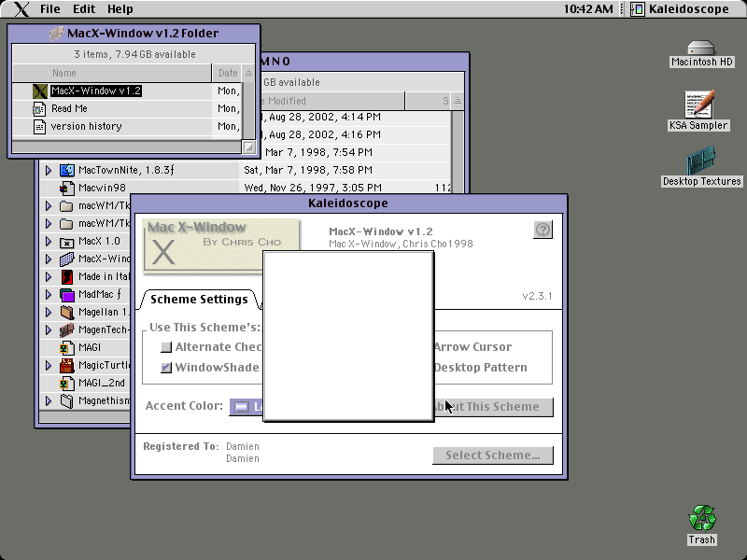The image size is (747, 560).
Task: Click sort order toggle in background list window
Action: pos(458,101)
